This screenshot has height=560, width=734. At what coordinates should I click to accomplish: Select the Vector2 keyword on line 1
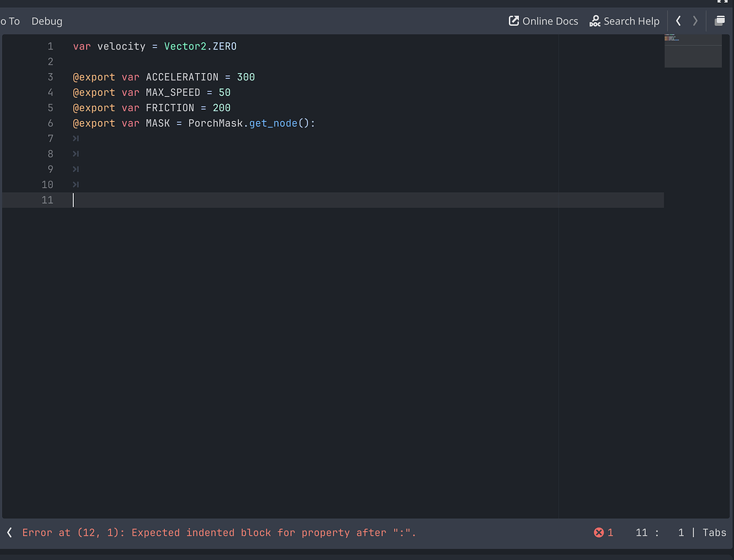tap(183, 46)
